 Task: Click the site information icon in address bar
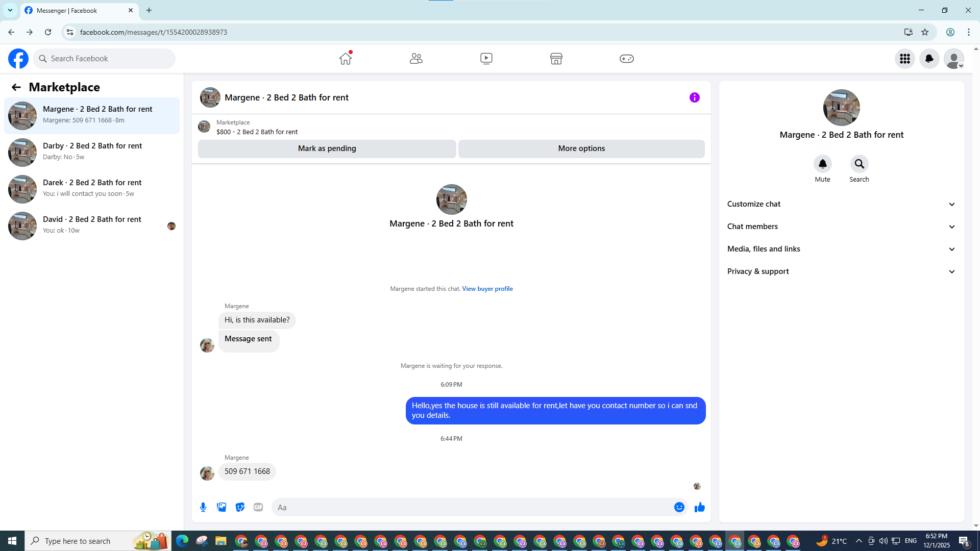point(70,32)
